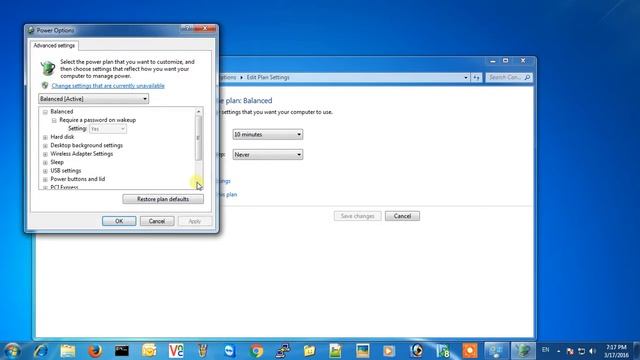Viewport: 640px width, 360px height.
Task: Click OK in Power Options dialog
Action: pos(119,221)
